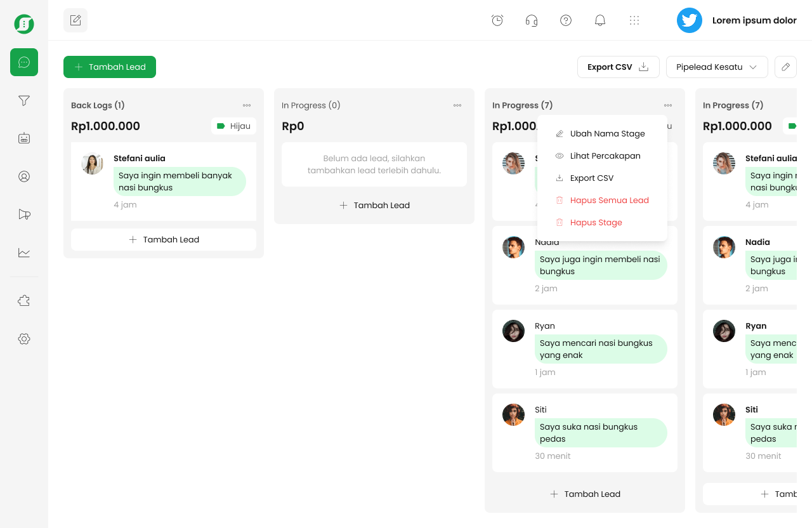812x528 pixels.
Task: Open the options menu on Back Logs column
Action: click(x=246, y=105)
